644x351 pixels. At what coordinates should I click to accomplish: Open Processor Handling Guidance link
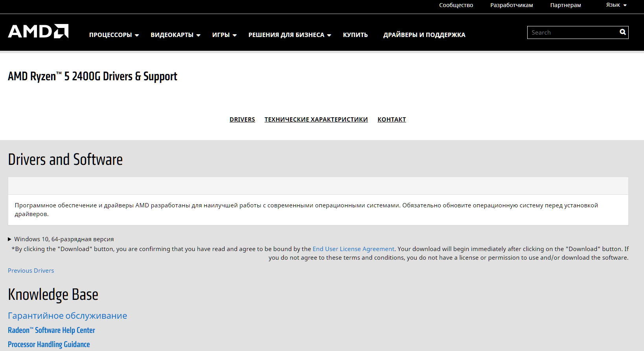49,344
